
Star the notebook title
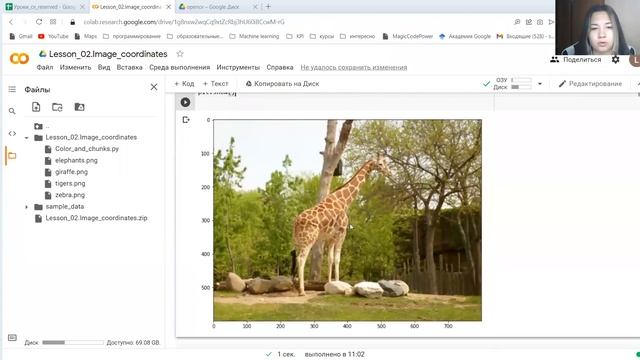[180, 53]
